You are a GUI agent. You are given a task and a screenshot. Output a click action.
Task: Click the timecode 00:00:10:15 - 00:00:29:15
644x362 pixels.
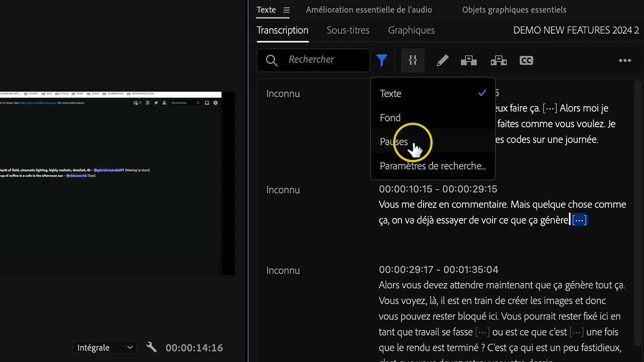(x=438, y=189)
